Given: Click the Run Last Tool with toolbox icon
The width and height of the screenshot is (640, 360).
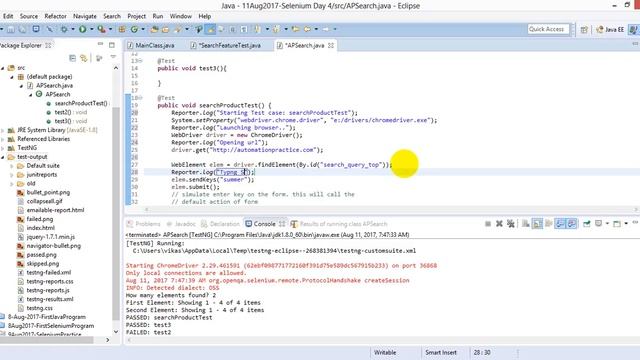Looking at the screenshot, I should coord(101,29).
